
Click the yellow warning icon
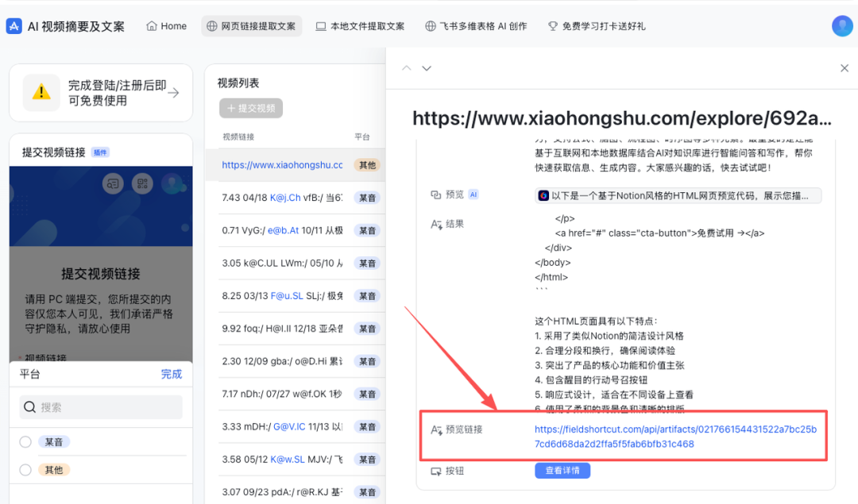[x=41, y=92]
